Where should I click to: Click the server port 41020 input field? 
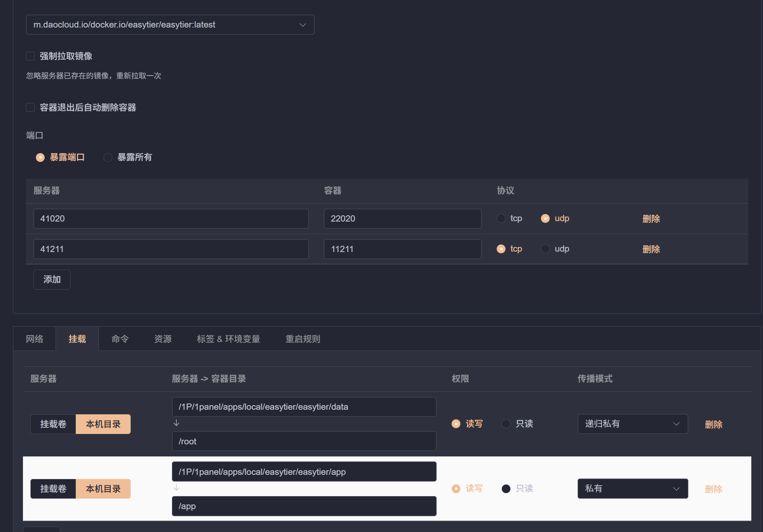pyautogui.click(x=171, y=219)
